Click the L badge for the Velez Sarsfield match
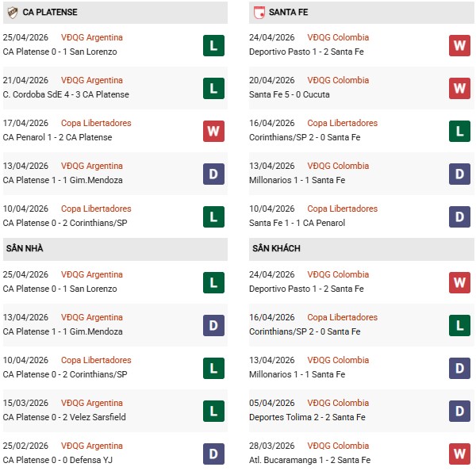 (213, 411)
